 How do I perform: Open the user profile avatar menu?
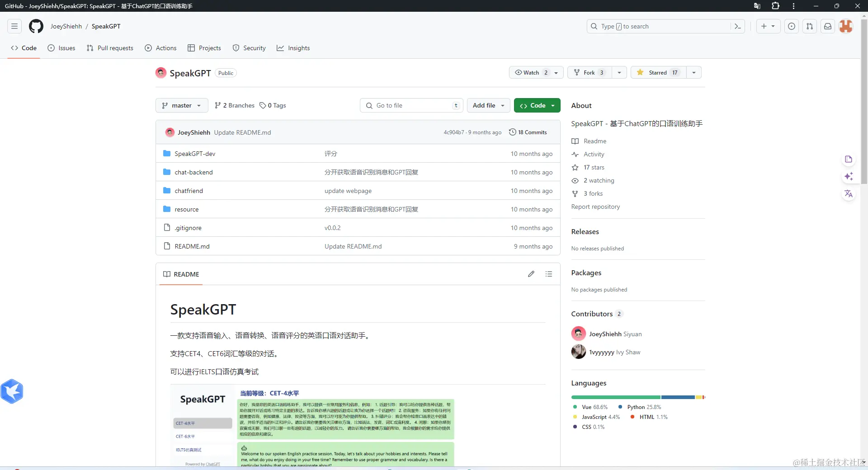coord(846,26)
